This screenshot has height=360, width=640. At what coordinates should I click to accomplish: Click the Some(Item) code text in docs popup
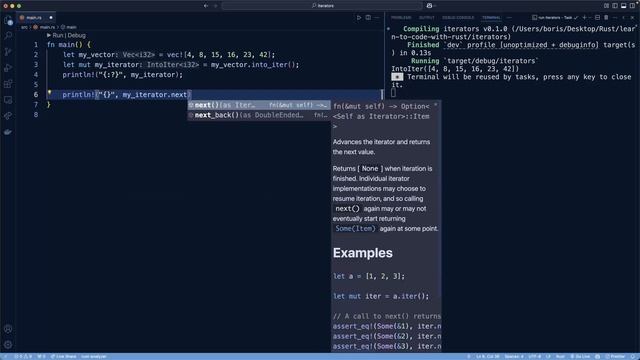[355, 229]
